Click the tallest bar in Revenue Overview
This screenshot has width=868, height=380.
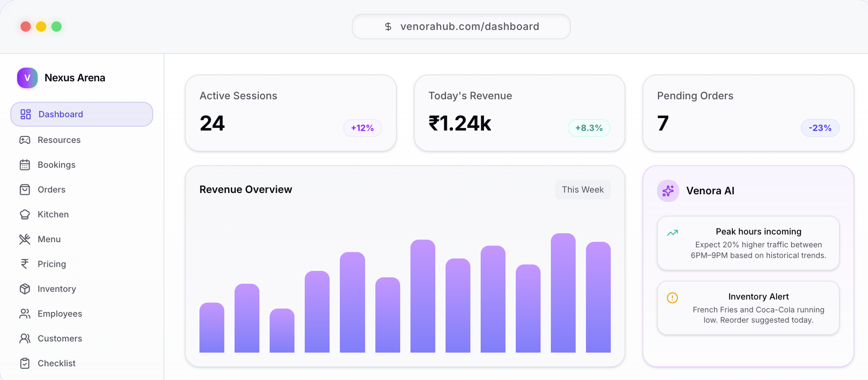(x=563, y=293)
